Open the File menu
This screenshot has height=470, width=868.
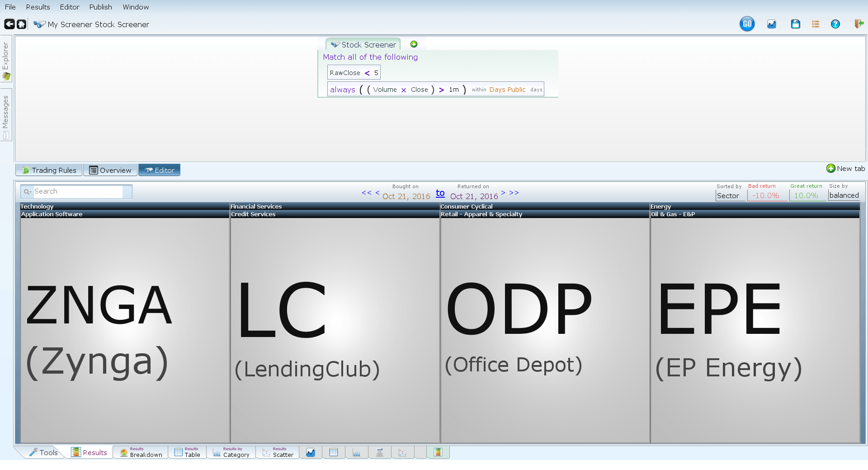point(10,7)
